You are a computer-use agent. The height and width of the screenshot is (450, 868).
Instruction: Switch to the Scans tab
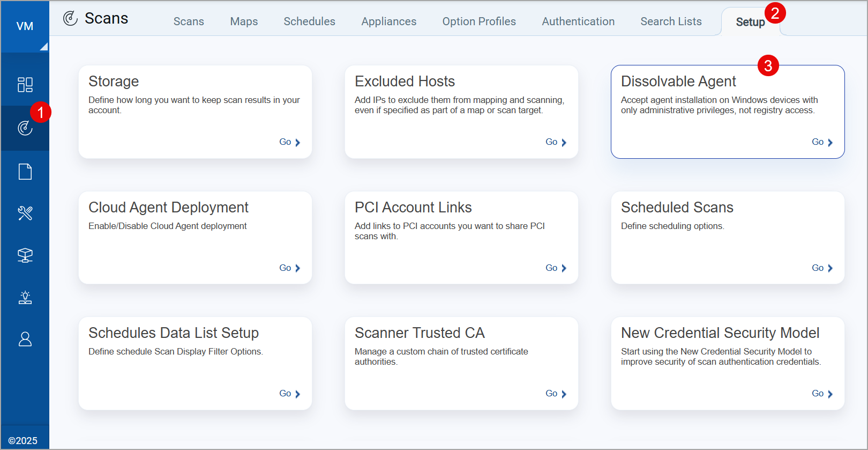(189, 21)
